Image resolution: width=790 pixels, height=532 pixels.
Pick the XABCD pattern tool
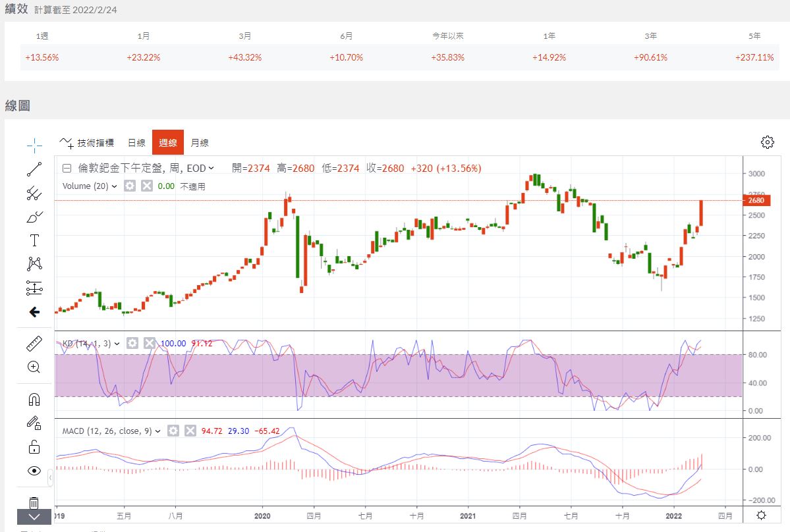coord(34,264)
